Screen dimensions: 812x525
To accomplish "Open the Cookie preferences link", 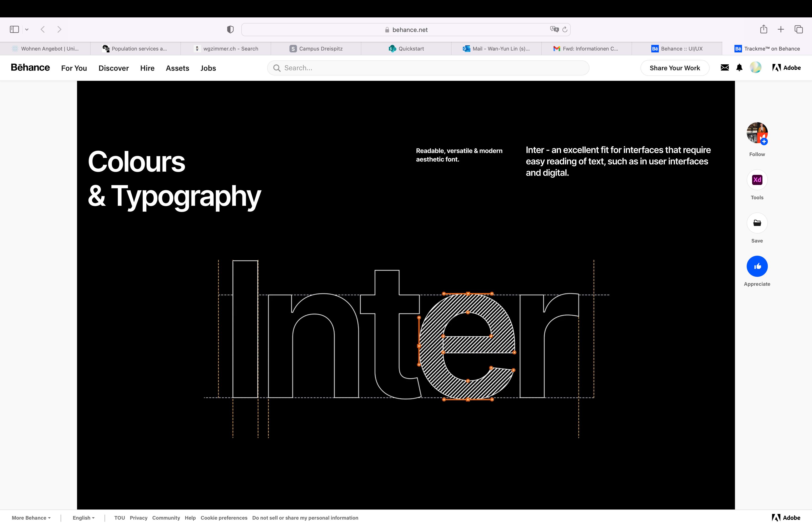I will point(224,518).
